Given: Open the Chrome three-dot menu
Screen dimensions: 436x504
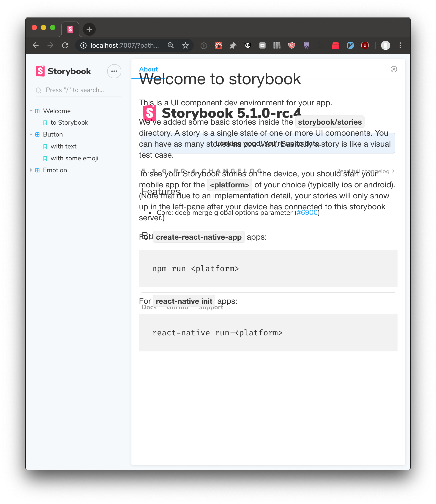Looking at the screenshot, I should pyautogui.click(x=400, y=46).
